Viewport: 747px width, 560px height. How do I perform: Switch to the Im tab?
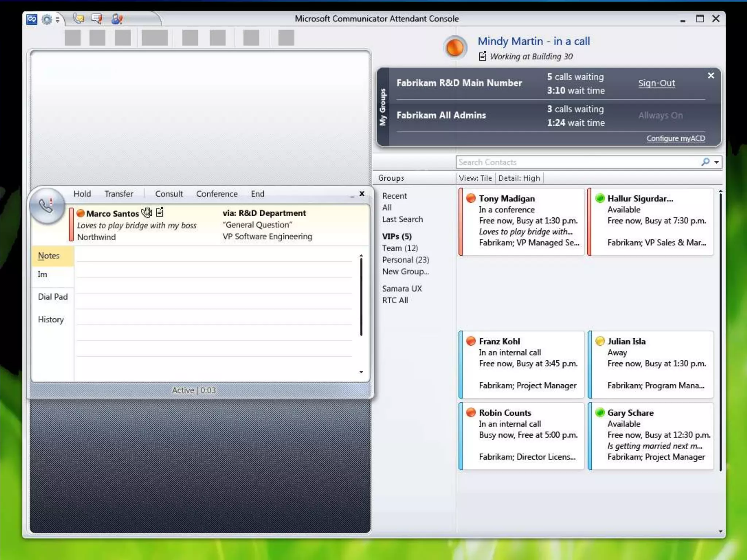(x=42, y=275)
